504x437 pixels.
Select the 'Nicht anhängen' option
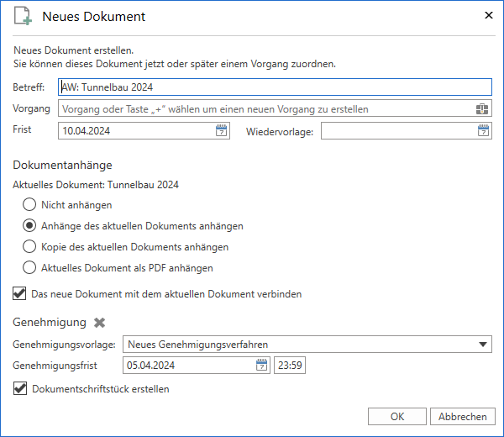coord(29,204)
